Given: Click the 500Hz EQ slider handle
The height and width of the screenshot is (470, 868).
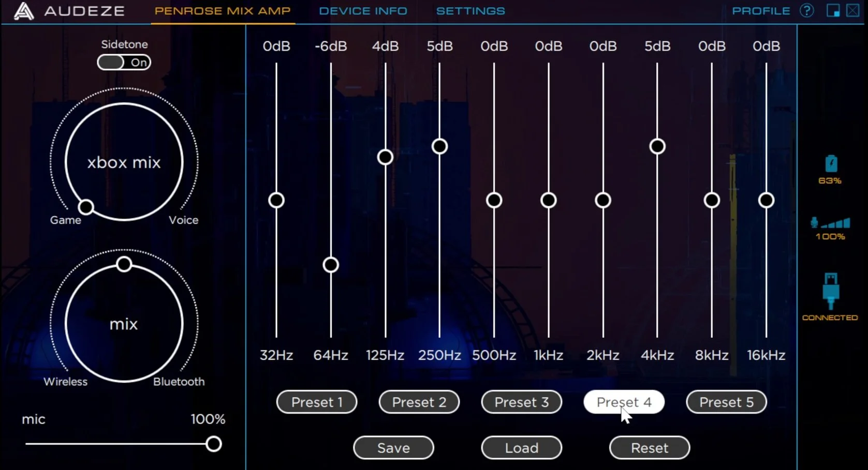Looking at the screenshot, I should 494,200.
